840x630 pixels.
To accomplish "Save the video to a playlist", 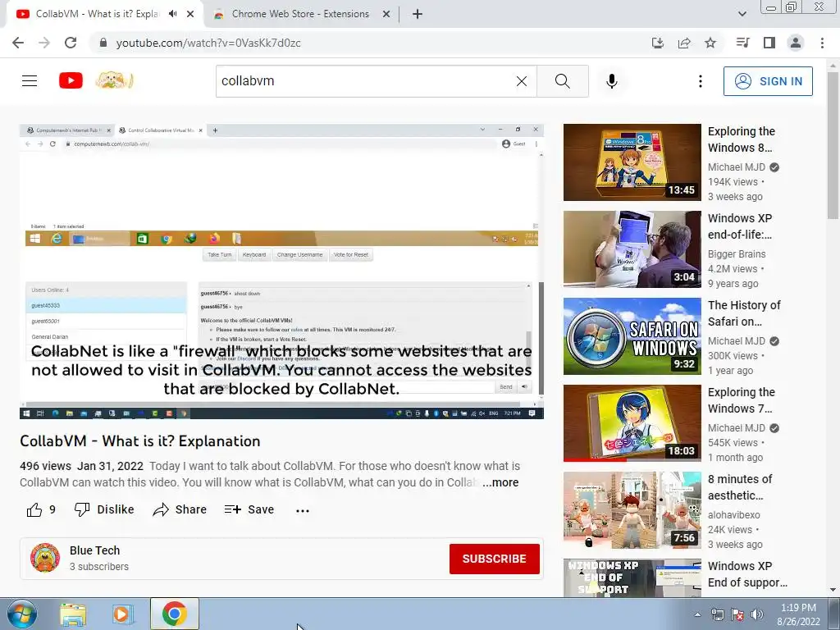I will [x=249, y=509].
